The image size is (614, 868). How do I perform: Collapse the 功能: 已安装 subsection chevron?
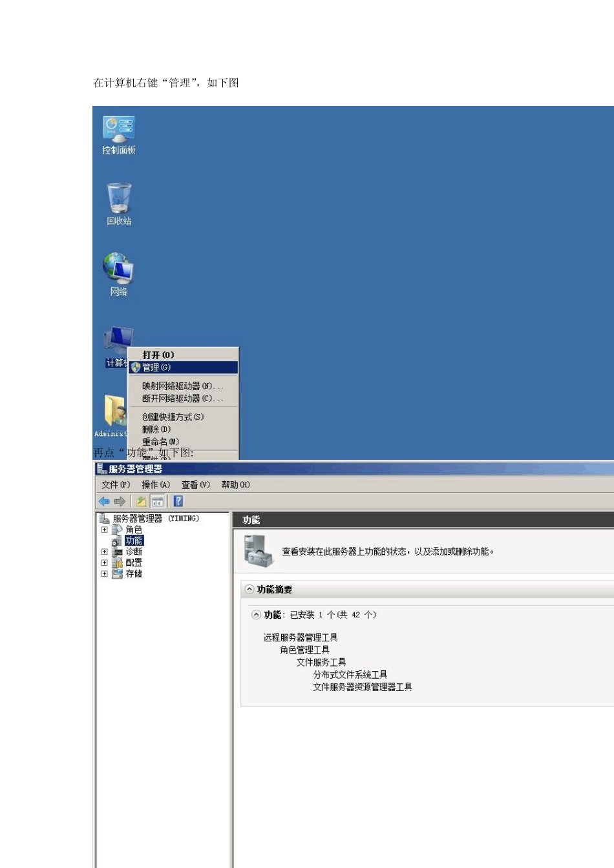[256, 615]
